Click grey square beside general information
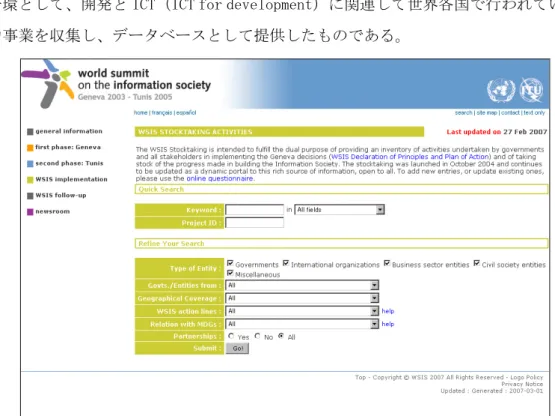 30,132
